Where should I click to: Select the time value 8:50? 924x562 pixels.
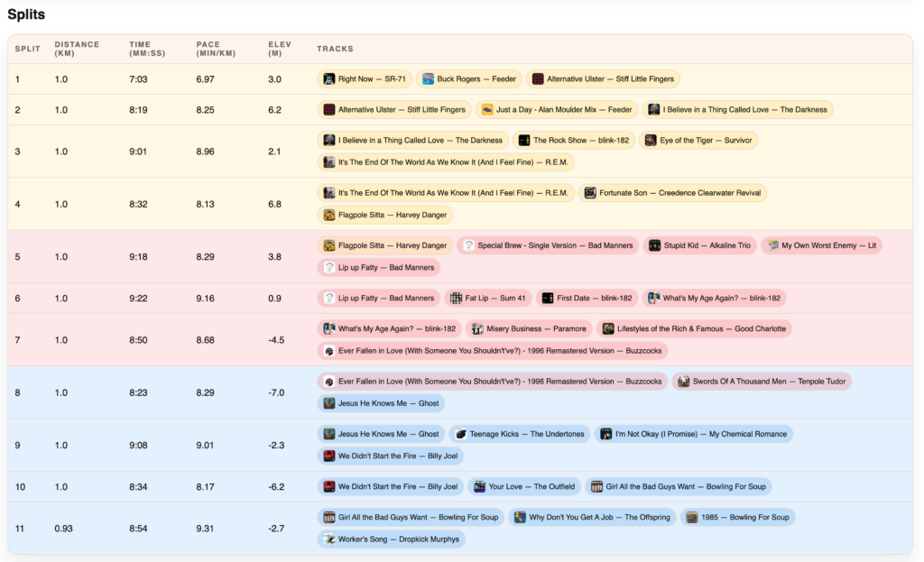tap(138, 340)
